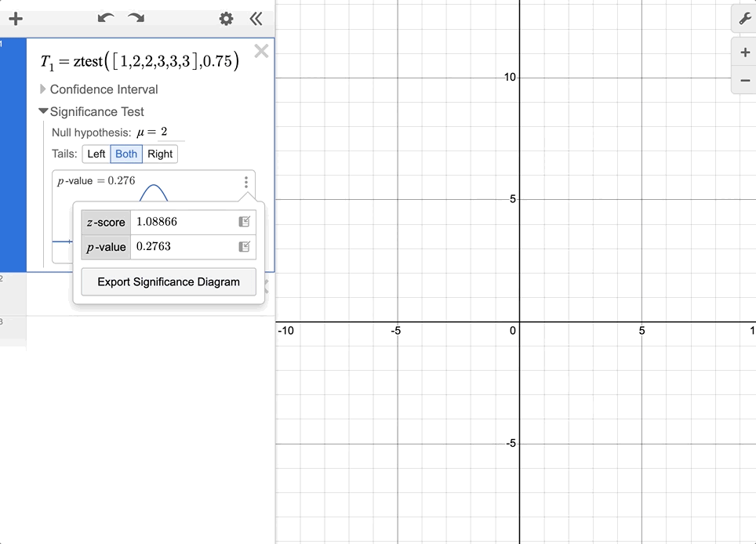
Task: Zoom out on the graph
Action: click(x=743, y=80)
